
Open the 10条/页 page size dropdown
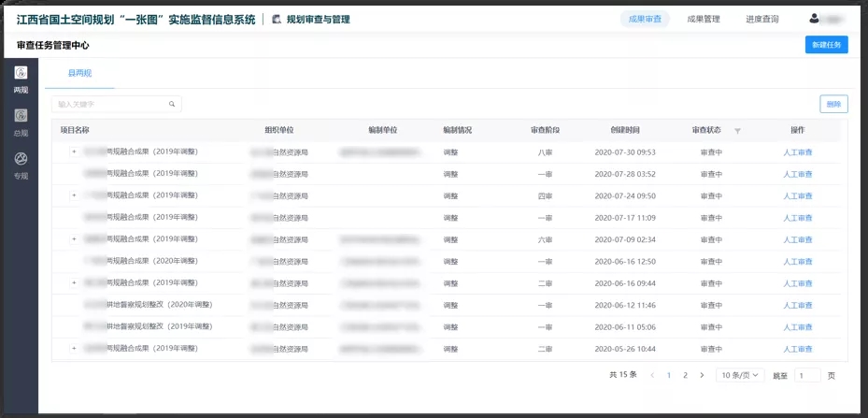click(x=740, y=375)
